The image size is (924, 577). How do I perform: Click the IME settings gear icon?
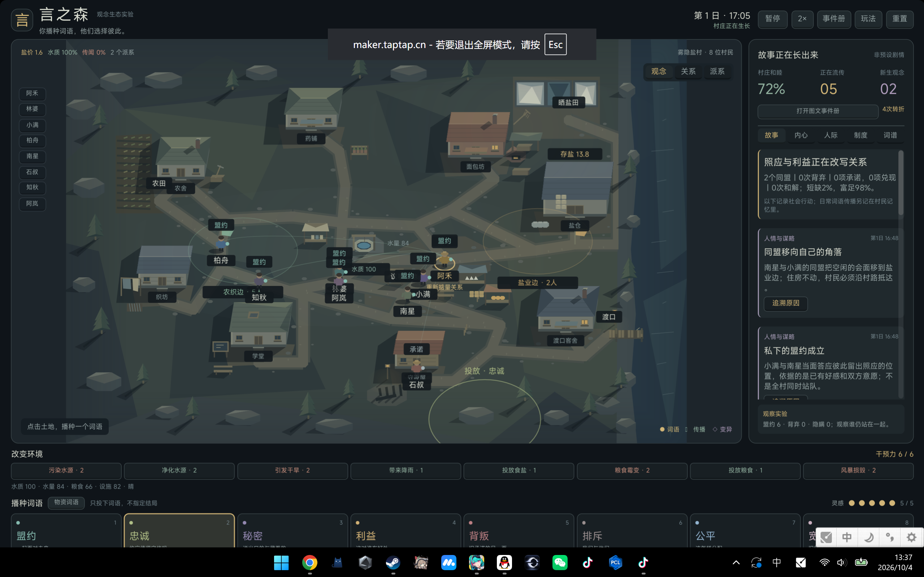pos(911,537)
